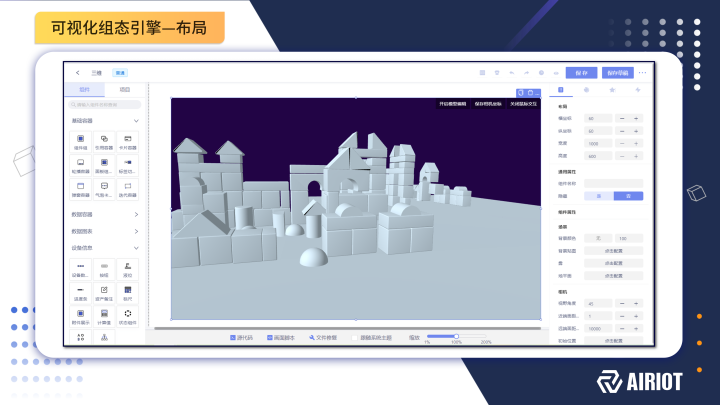
Task: Click the 缩放 zoom slider handle
Action: (x=456, y=337)
